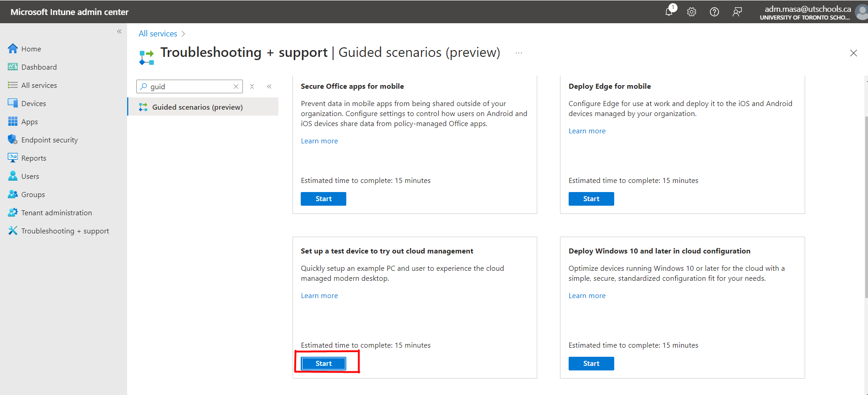Open the more options ellipsis by page title
868x395 pixels.
click(519, 53)
